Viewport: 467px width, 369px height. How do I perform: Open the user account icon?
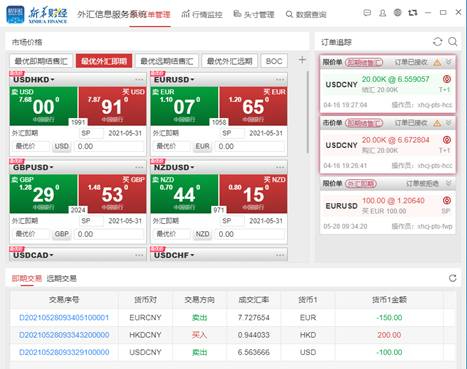tap(383, 13)
